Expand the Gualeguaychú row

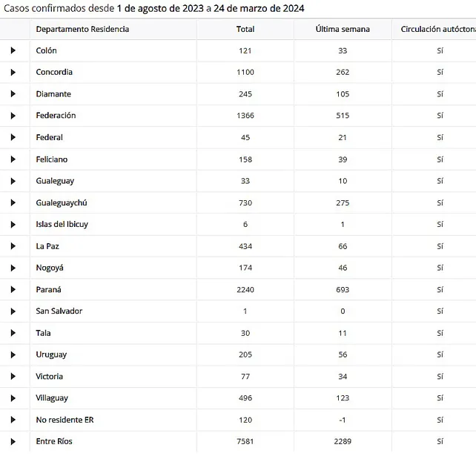point(13,202)
